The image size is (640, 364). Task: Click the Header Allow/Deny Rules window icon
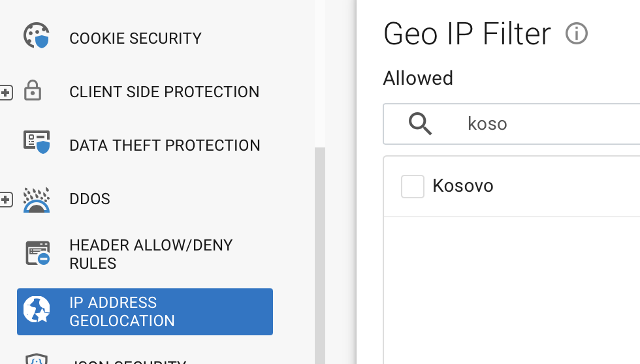coord(38,253)
